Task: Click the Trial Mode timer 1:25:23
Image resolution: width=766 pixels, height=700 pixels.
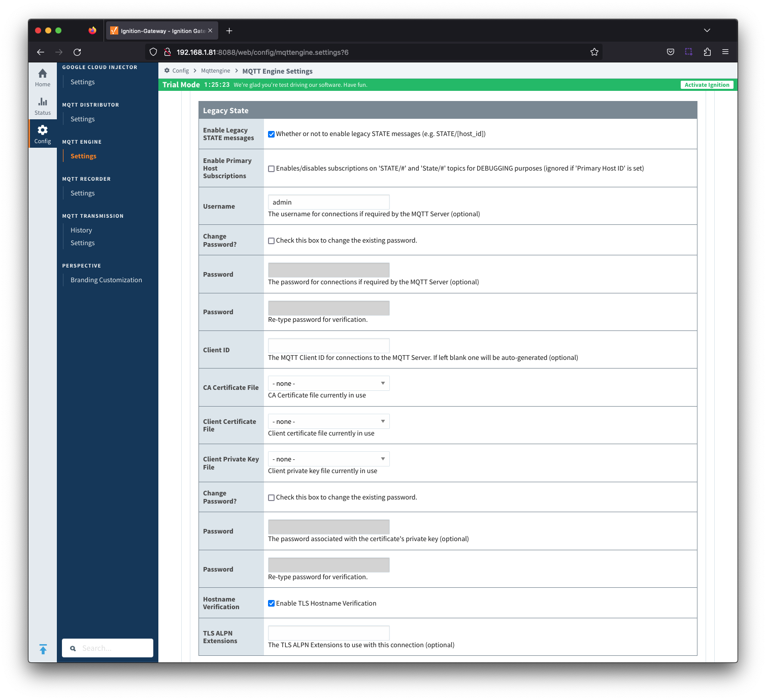Action: [217, 85]
